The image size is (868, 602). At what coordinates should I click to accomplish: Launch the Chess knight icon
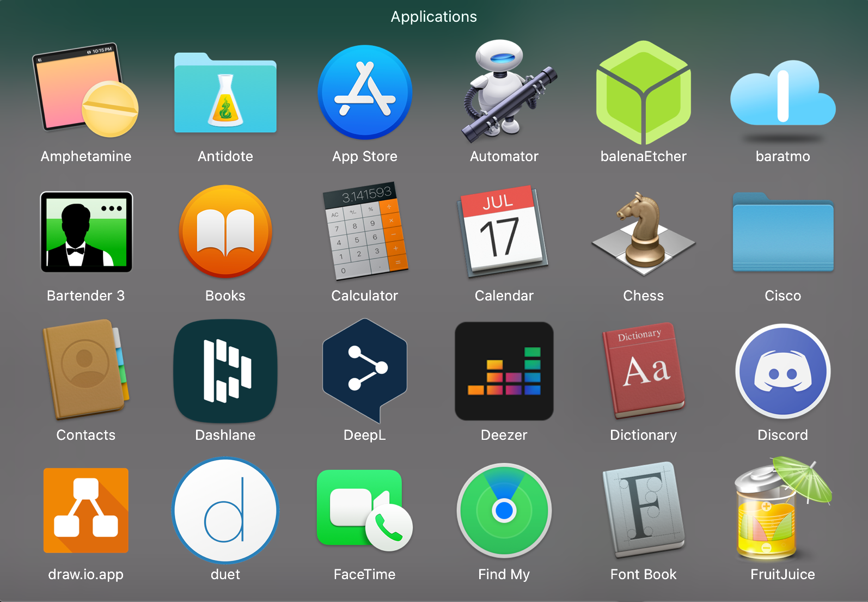644,235
